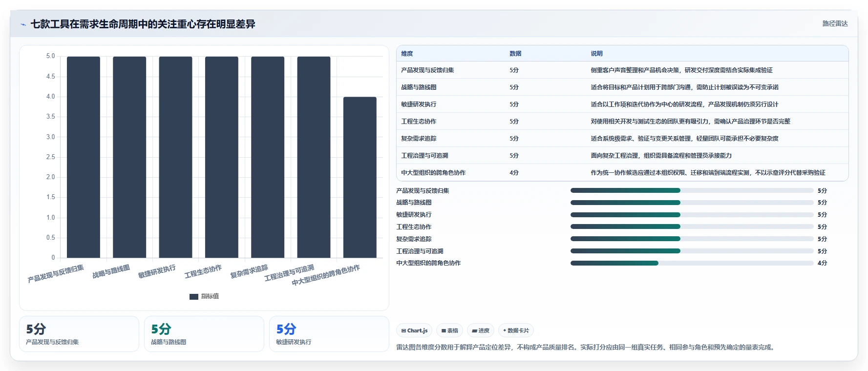This screenshot has width=868, height=371.
Task: Click the 2.5 y-axis tick label
Action: (50, 157)
